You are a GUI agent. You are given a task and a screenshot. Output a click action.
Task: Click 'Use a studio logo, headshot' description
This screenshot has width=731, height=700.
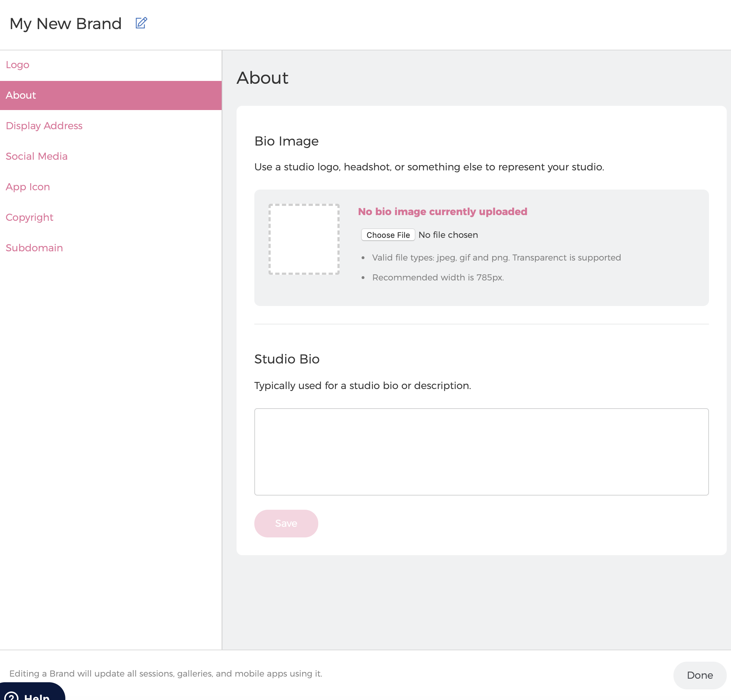point(429,167)
